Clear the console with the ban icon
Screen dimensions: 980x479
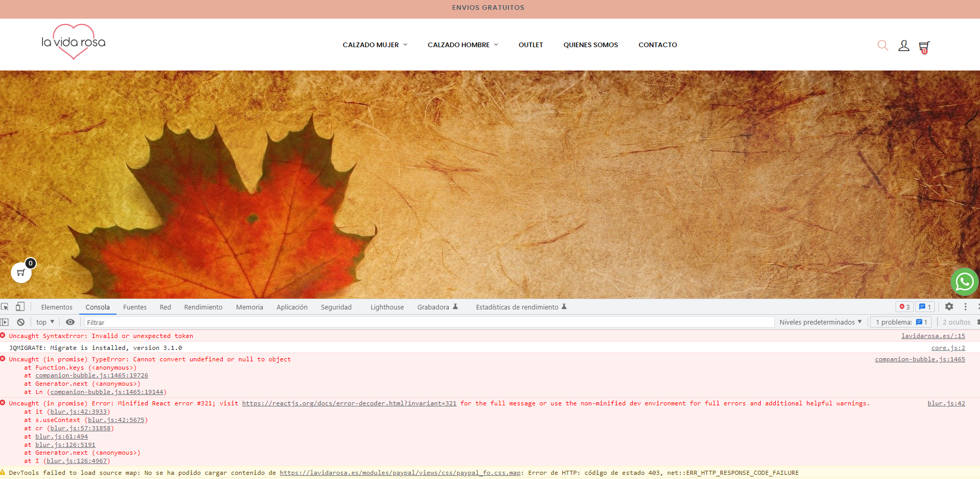21,322
